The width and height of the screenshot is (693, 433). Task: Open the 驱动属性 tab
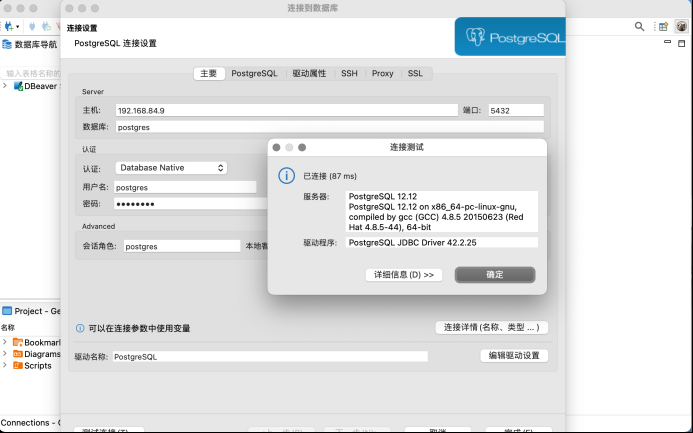click(x=309, y=73)
